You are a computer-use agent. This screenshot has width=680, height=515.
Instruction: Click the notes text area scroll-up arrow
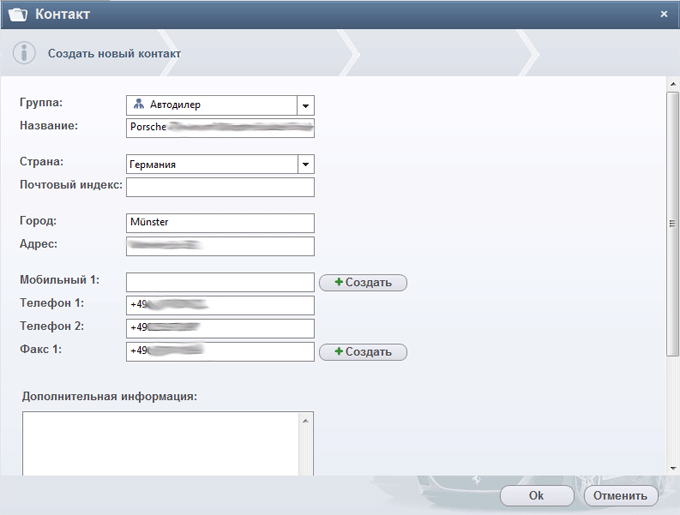point(305,421)
